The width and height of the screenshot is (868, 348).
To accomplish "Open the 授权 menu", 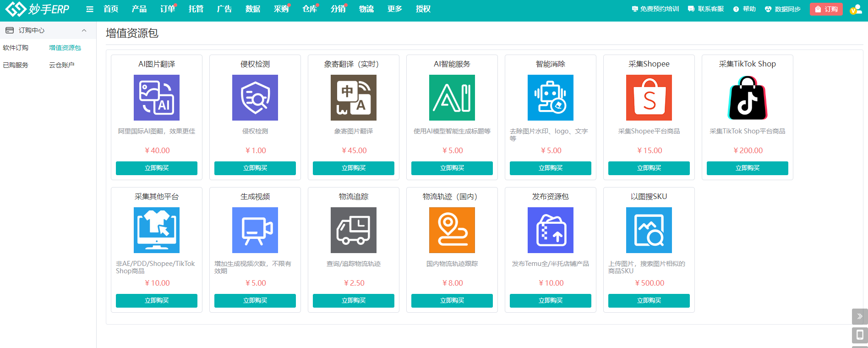I will click(x=423, y=9).
